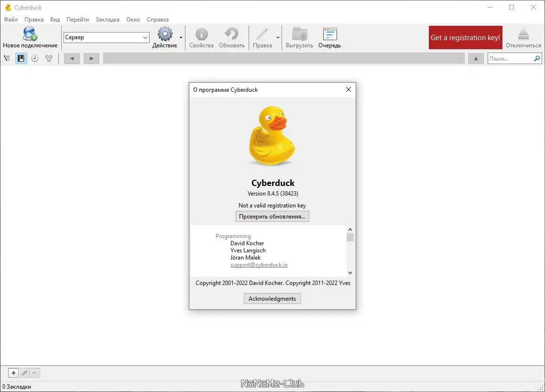Open the Закладка menu

click(x=108, y=20)
